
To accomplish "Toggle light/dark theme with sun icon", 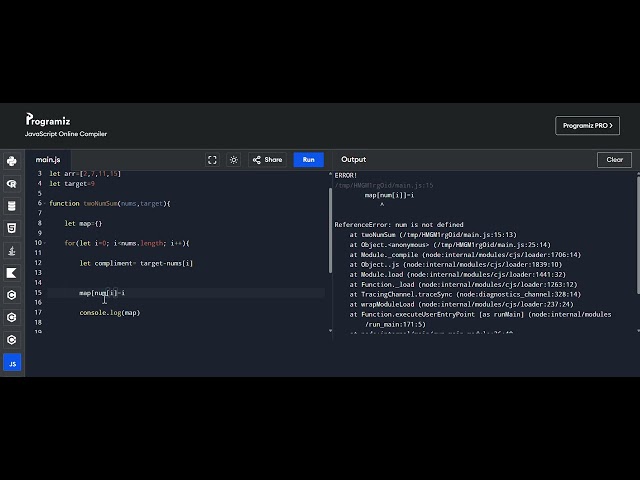I will tap(233, 160).
